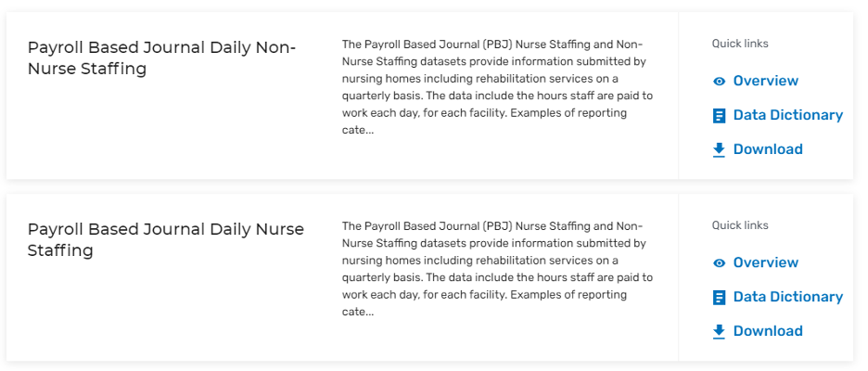Select the Payroll Based Journal Daily Non-Nurse Staffing title
868x371 pixels.
click(161, 58)
